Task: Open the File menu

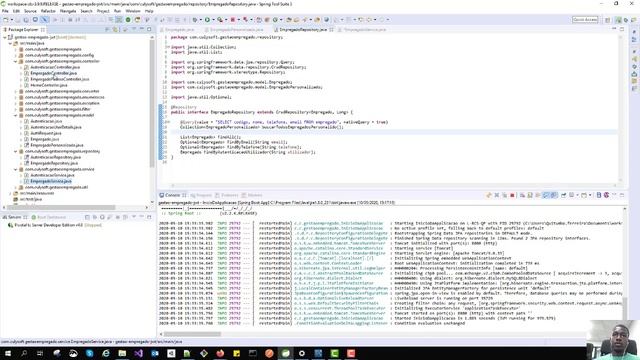Action: pos(5,11)
